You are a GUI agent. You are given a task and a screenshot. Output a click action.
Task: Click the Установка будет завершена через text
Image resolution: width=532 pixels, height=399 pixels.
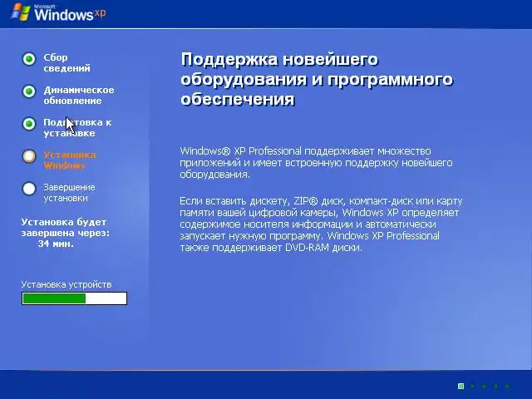click(66, 227)
